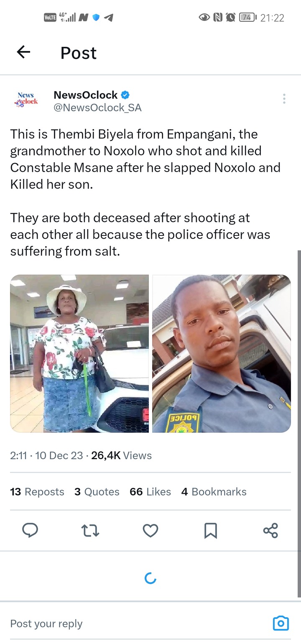Share the post via share icon

coord(270,530)
